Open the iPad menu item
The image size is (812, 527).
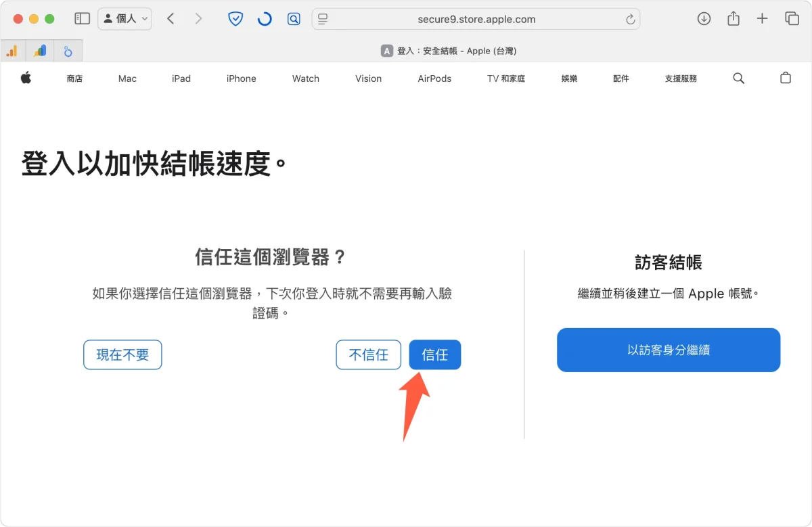(x=181, y=78)
